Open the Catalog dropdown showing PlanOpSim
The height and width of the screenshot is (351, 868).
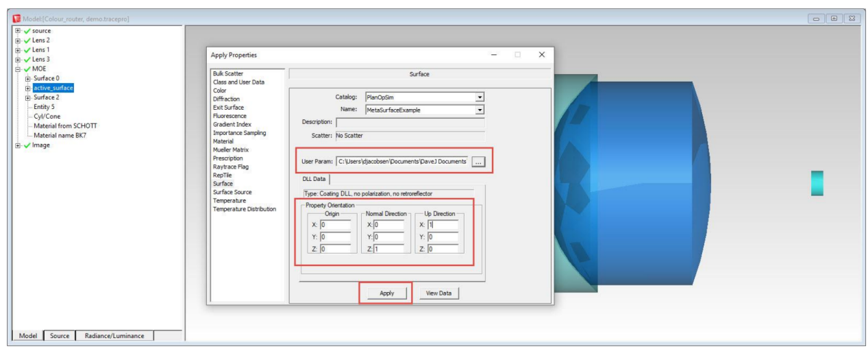pyautogui.click(x=480, y=97)
